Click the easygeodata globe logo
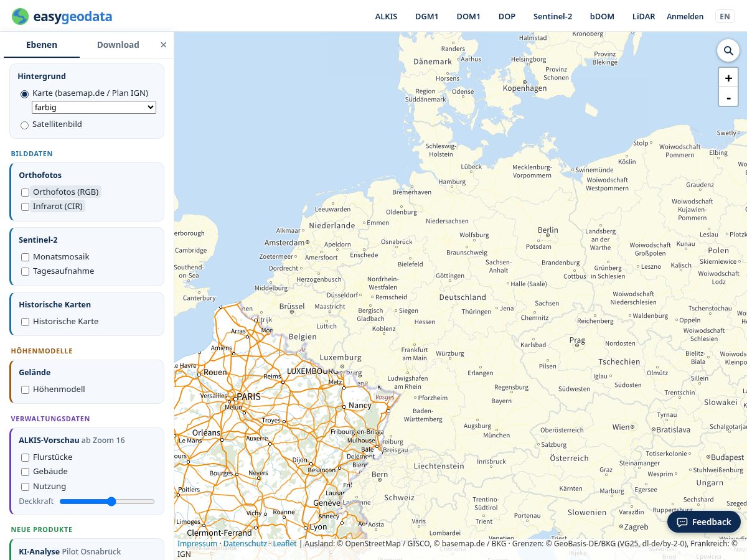This screenshot has height=560, width=747. coord(20,16)
